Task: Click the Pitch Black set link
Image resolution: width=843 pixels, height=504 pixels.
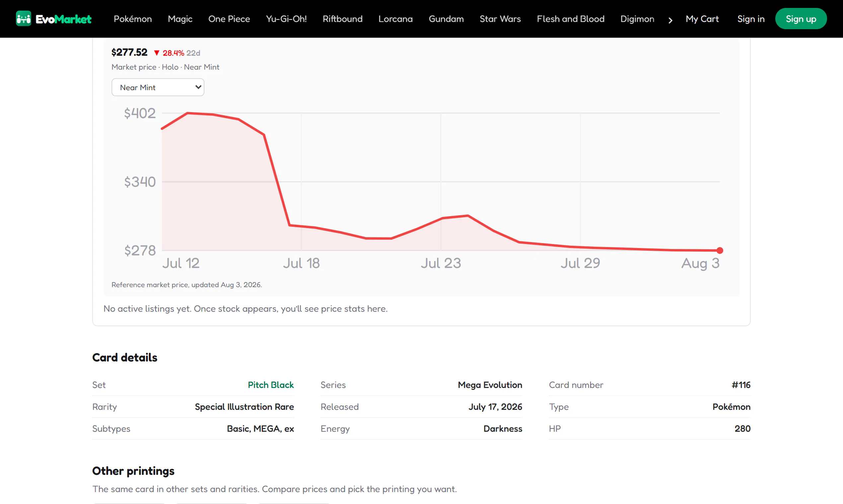Action: click(270, 385)
